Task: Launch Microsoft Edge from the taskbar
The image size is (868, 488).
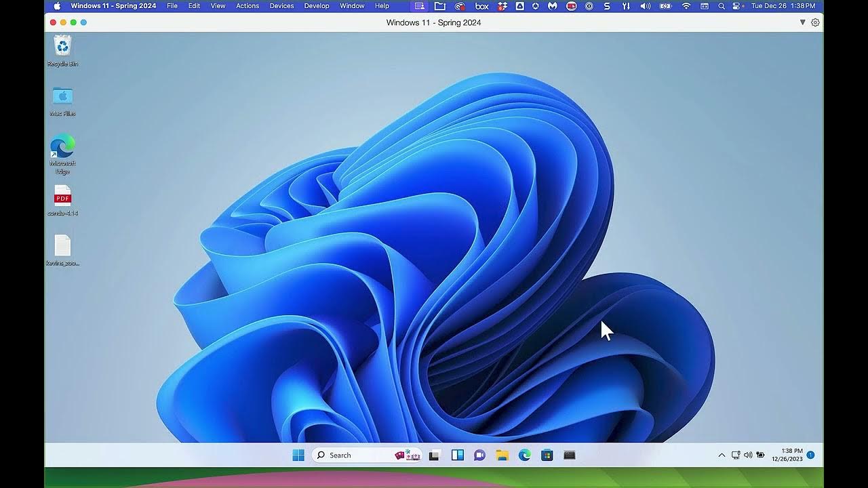Action: pyautogui.click(x=524, y=455)
